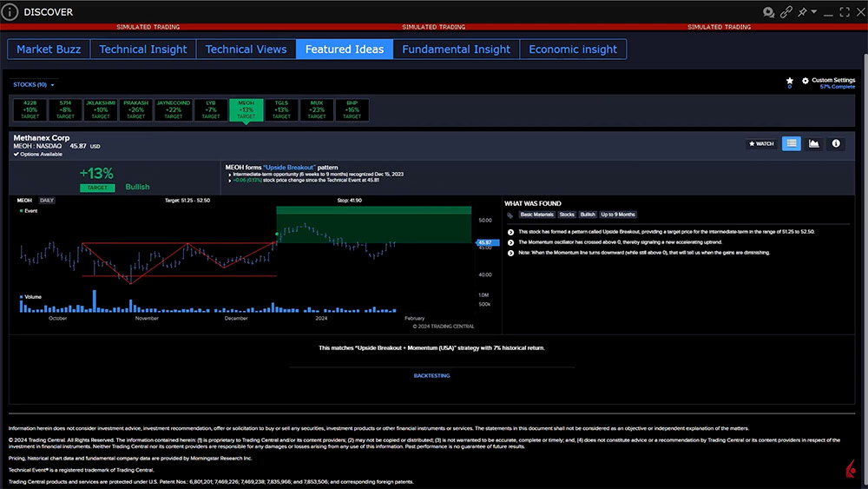Click the Stocks tag
The image size is (868, 489).
(x=566, y=215)
